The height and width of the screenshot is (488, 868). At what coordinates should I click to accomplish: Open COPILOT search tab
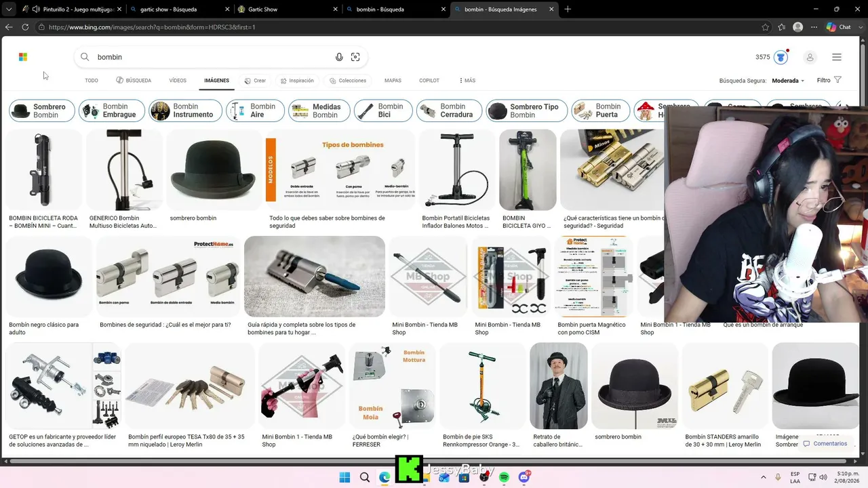click(429, 81)
